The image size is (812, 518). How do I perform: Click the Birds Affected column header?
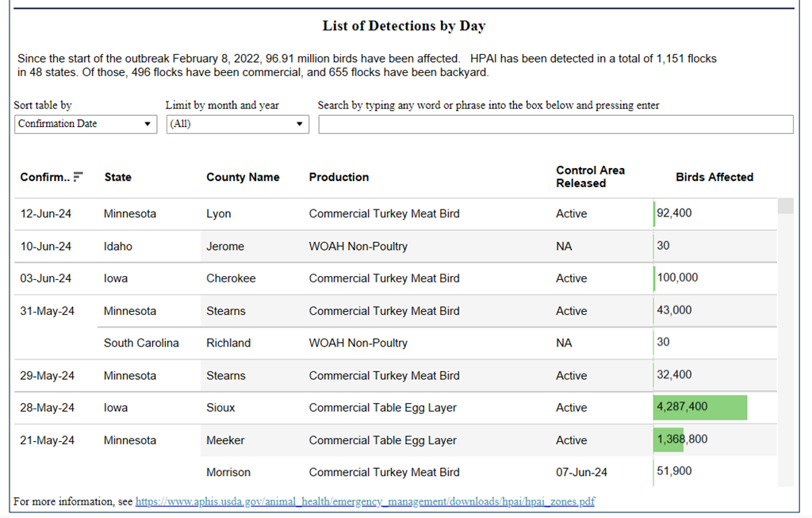pyautogui.click(x=714, y=177)
